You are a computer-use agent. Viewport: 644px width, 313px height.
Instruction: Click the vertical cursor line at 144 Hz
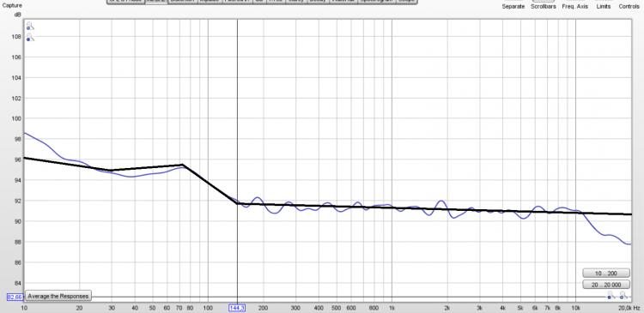237,123
